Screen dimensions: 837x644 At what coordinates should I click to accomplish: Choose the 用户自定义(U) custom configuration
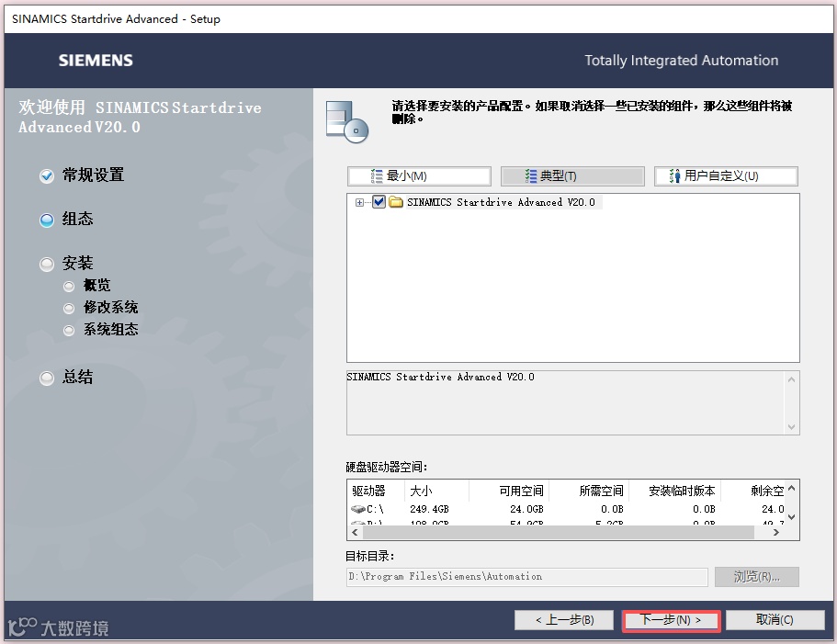point(726,176)
